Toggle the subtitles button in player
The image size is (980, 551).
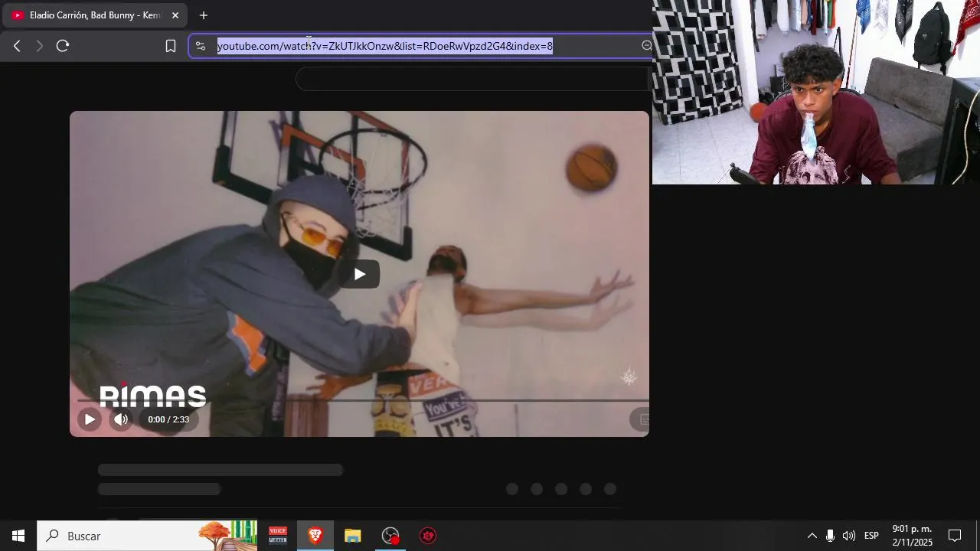642,419
